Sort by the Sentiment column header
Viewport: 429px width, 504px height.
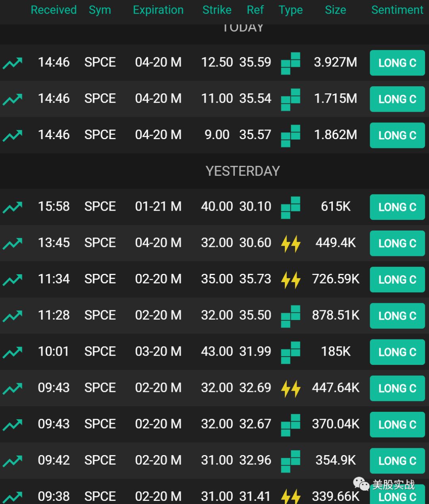(397, 10)
